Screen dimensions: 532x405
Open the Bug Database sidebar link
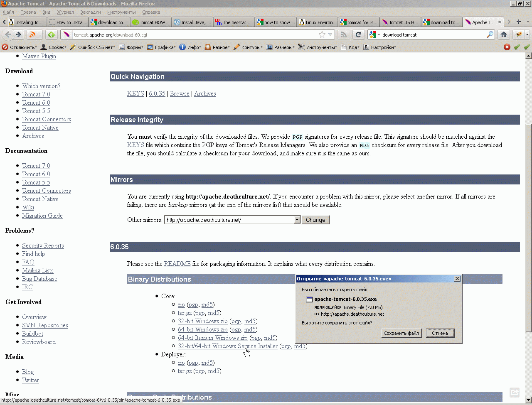39,279
